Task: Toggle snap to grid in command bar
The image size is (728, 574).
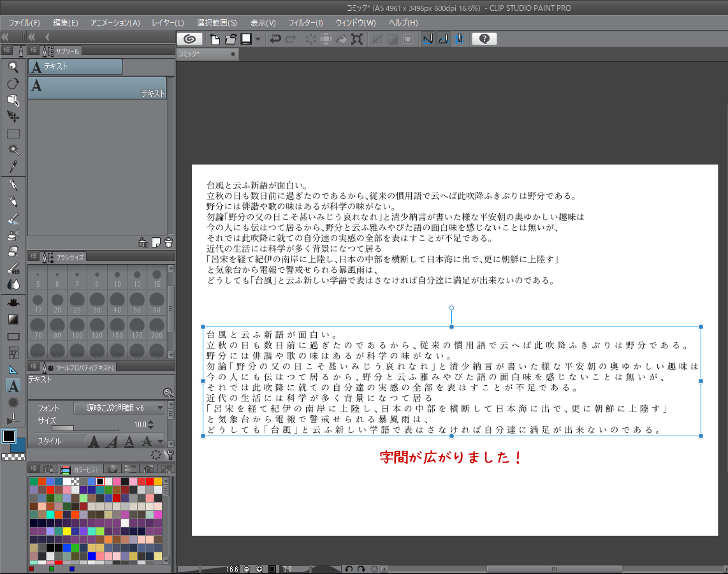Action: point(458,39)
